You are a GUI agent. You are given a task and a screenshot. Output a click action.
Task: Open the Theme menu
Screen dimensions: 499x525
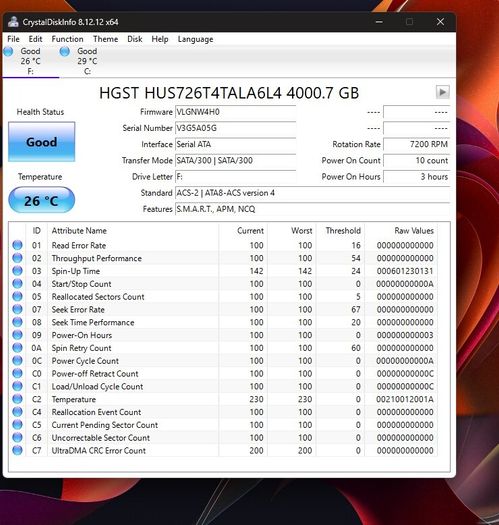105,39
